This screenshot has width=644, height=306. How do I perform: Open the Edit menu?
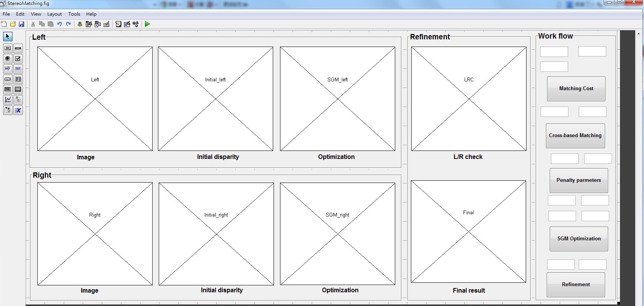click(x=20, y=14)
